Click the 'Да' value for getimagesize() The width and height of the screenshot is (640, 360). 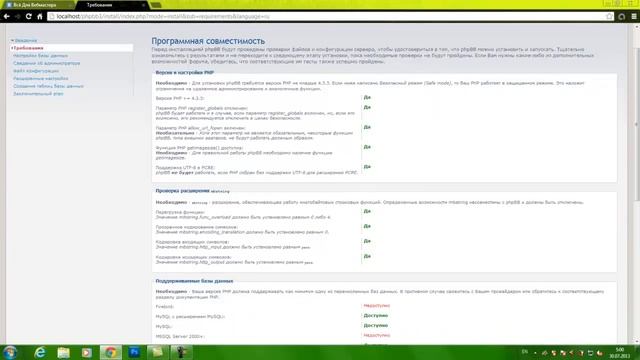tap(367, 147)
